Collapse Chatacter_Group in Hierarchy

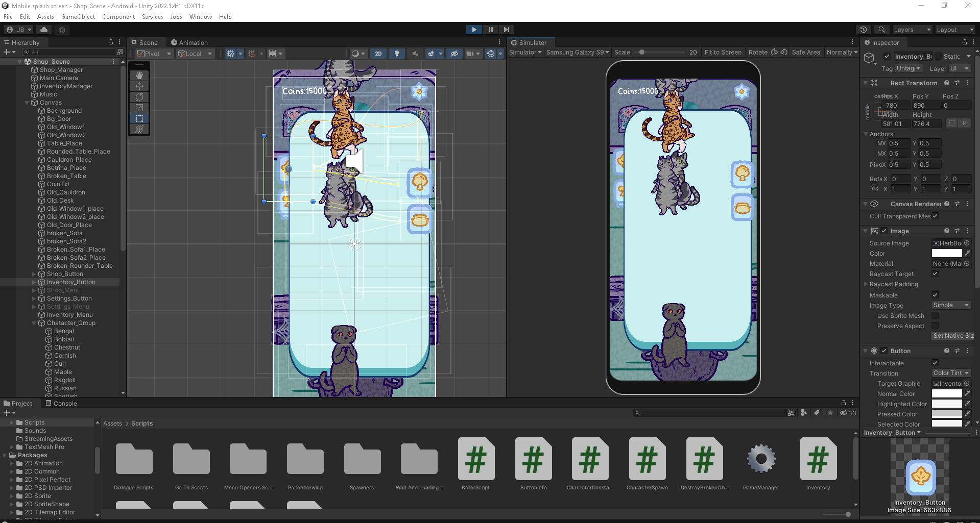[34, 323]
